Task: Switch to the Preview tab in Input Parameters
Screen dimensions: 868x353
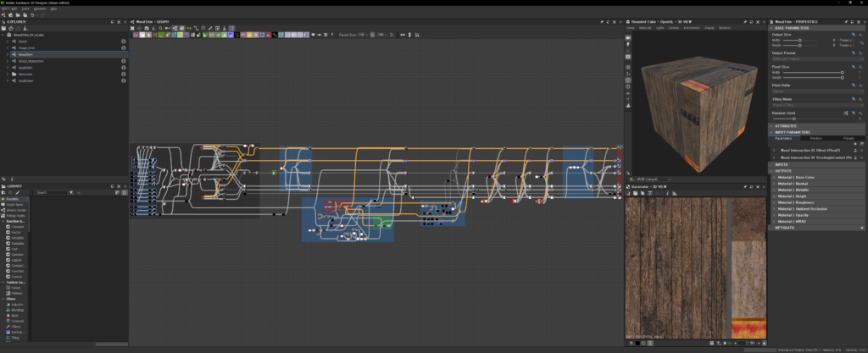Action: click(x=815, y=138)
